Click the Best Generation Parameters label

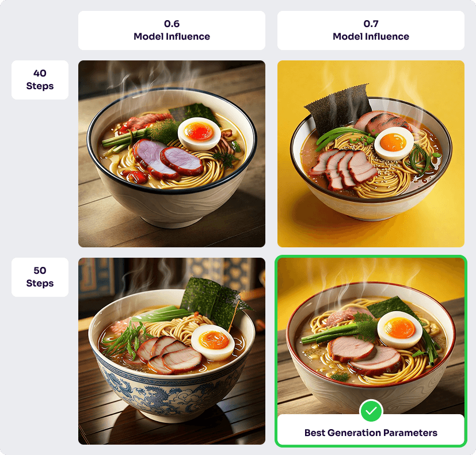tap(371, 433)
